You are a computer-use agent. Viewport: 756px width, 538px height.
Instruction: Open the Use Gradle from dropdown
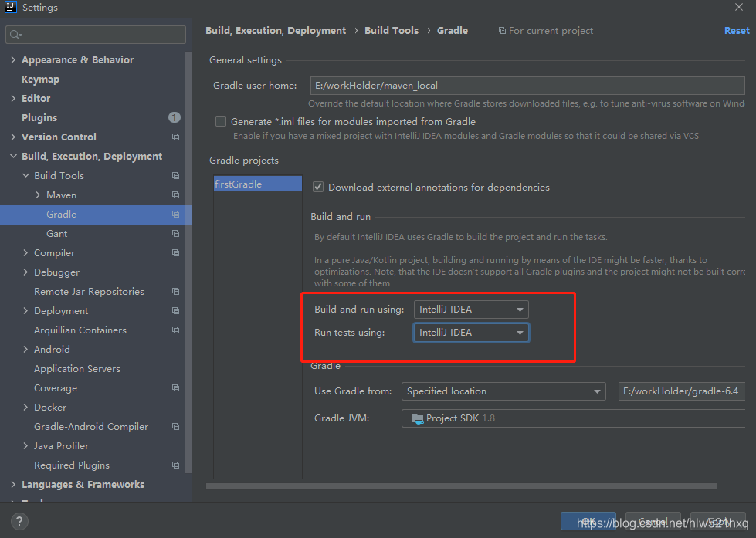coord(503,391)
